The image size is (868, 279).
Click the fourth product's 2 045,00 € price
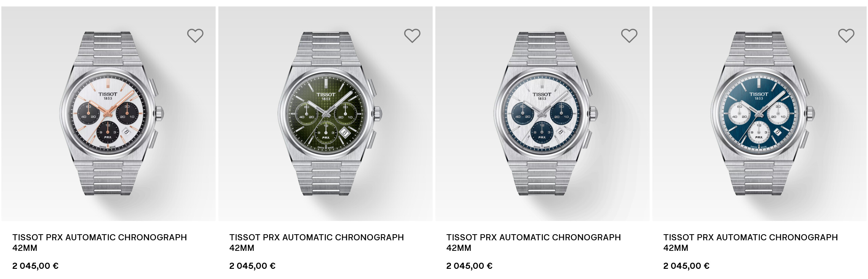[x=687, y=266]
